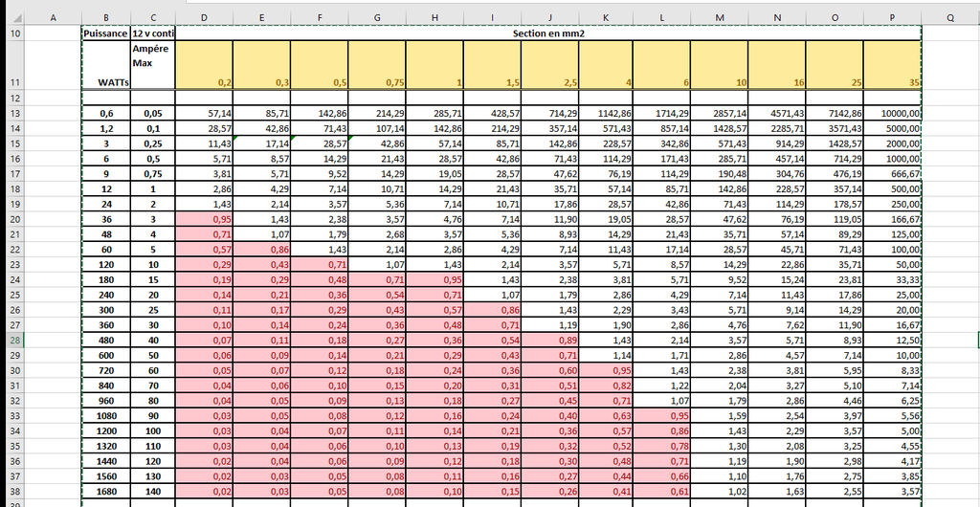Click column header Q
The height and width of the screenshot is (507, 980).
click(x=949, y=17)
